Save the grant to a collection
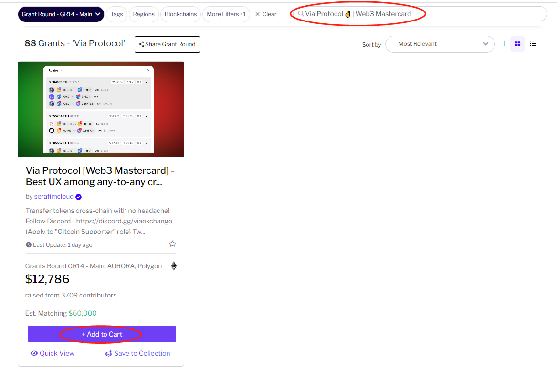 (137, 353)
